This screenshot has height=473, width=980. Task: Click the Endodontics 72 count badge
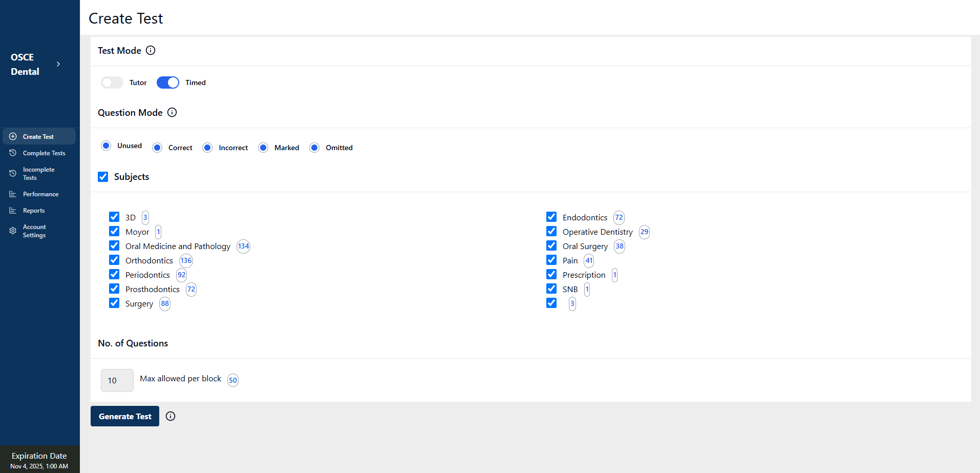619,217
